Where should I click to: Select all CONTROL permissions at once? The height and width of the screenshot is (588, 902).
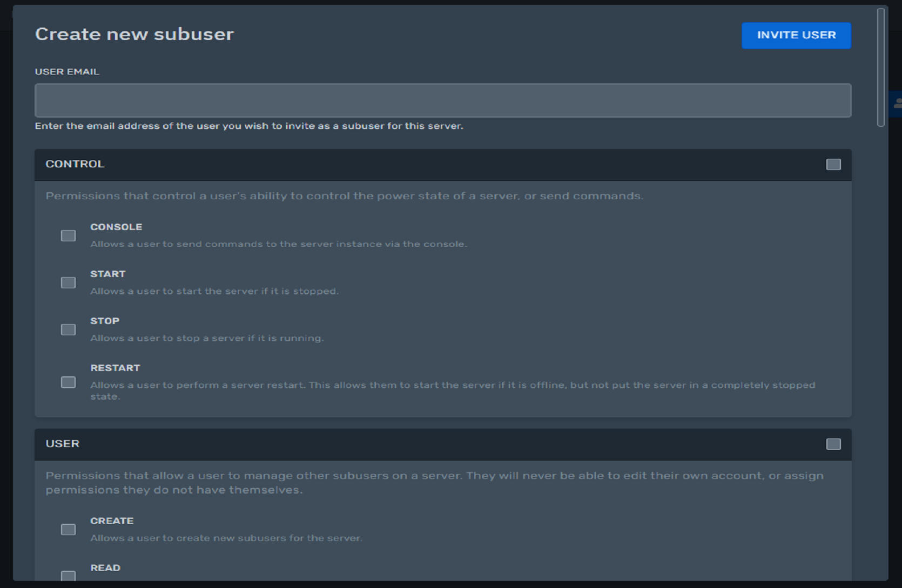[833, 164]
